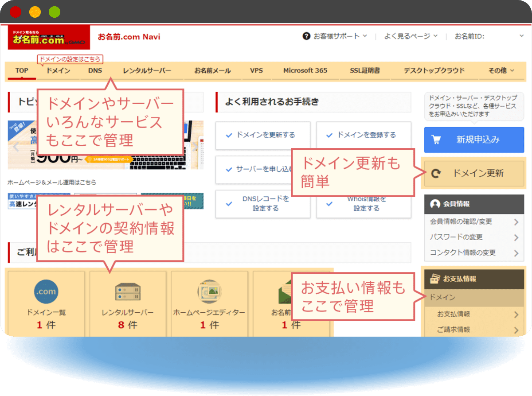
Task: Go to パスワードの変更
Action: tap(474, 237)
